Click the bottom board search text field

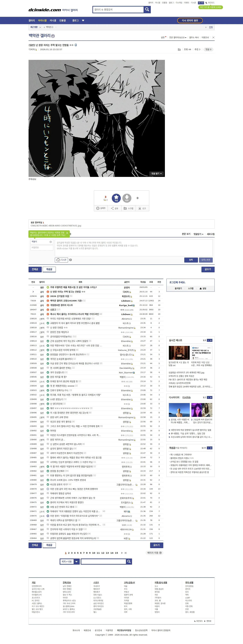[x=103, y=562]
